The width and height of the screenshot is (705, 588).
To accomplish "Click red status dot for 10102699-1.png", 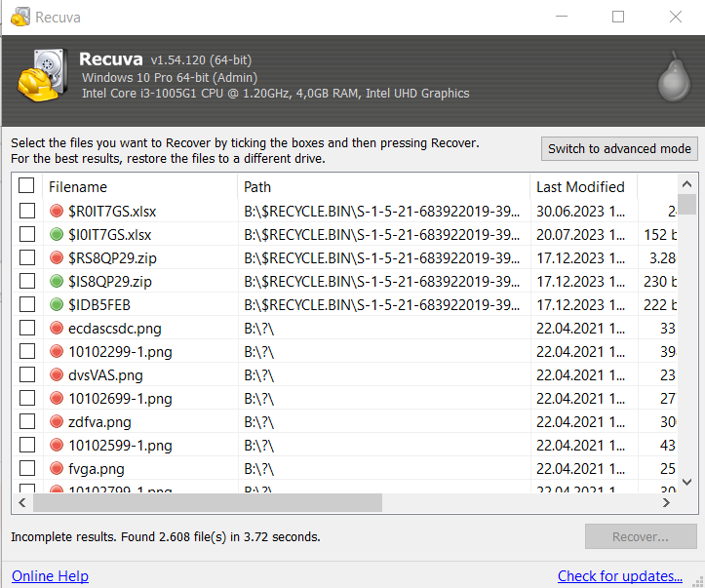I will pos(57,398).
